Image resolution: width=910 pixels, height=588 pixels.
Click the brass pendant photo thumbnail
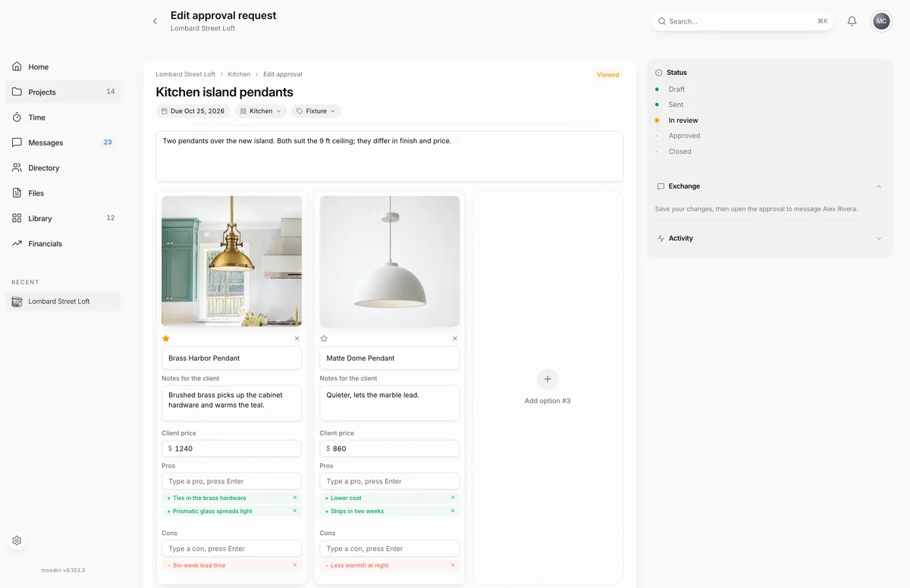pyautogui.click(x=231, y=261)
